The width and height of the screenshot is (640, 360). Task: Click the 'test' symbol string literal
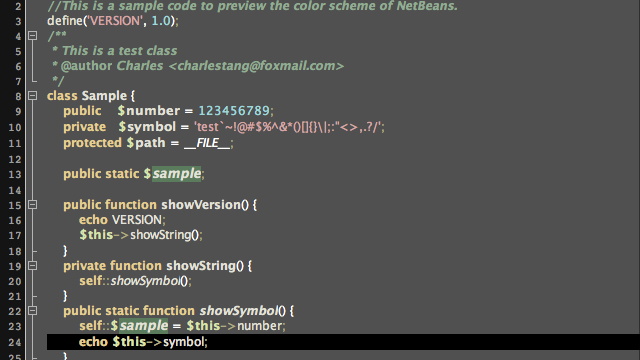point(289,127)
